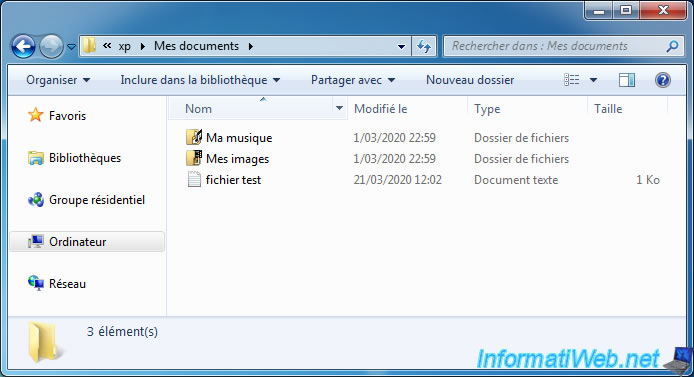Screen dimensions: 694x377
Task: Click the Ordinateur computer icon
Action: point(35,242)
